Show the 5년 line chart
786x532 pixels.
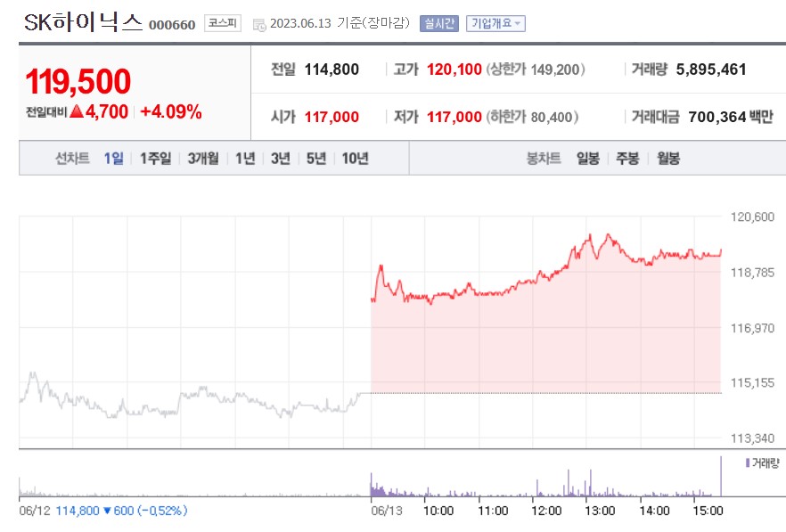pyautogui.click(x=315, y=159)
